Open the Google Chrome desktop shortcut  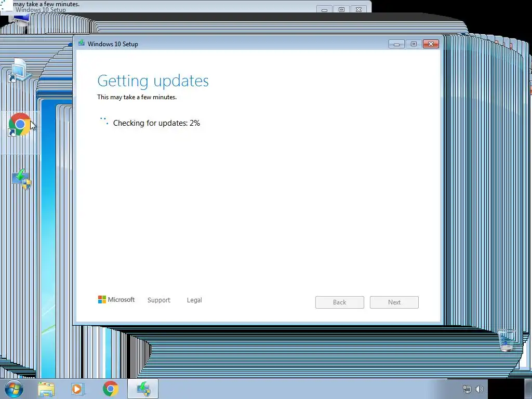point(20,125)
